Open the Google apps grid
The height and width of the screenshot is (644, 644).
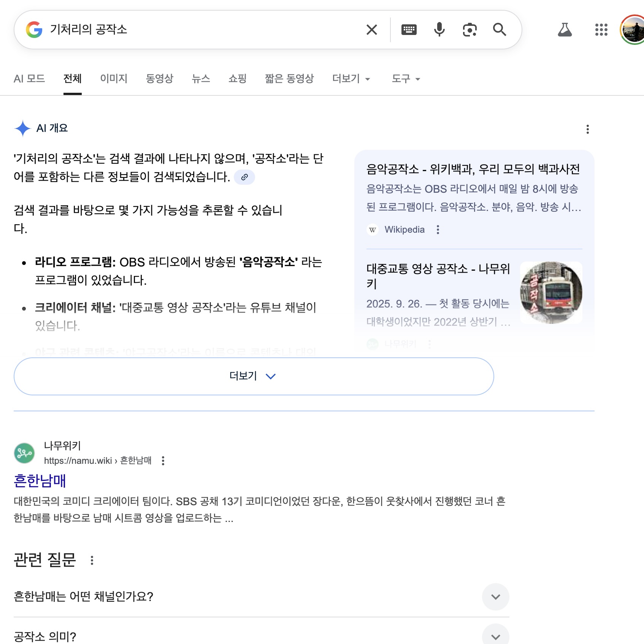click(601, 30)
